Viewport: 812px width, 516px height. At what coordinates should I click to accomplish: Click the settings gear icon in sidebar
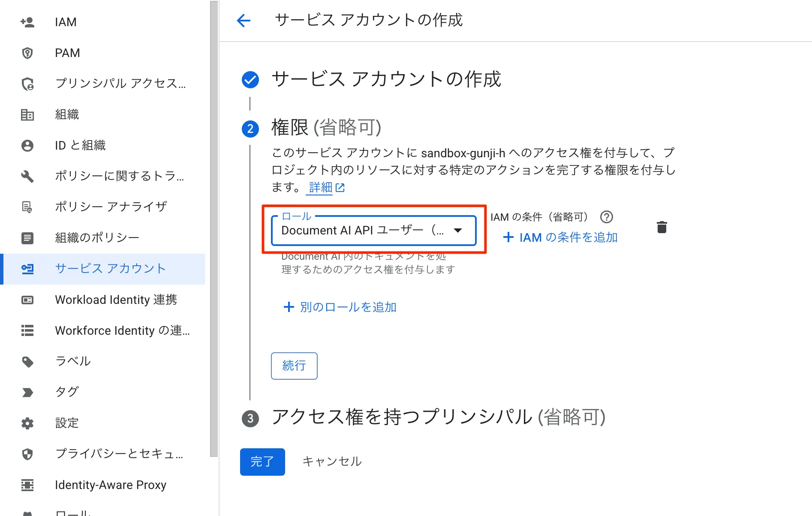point(27,423)
